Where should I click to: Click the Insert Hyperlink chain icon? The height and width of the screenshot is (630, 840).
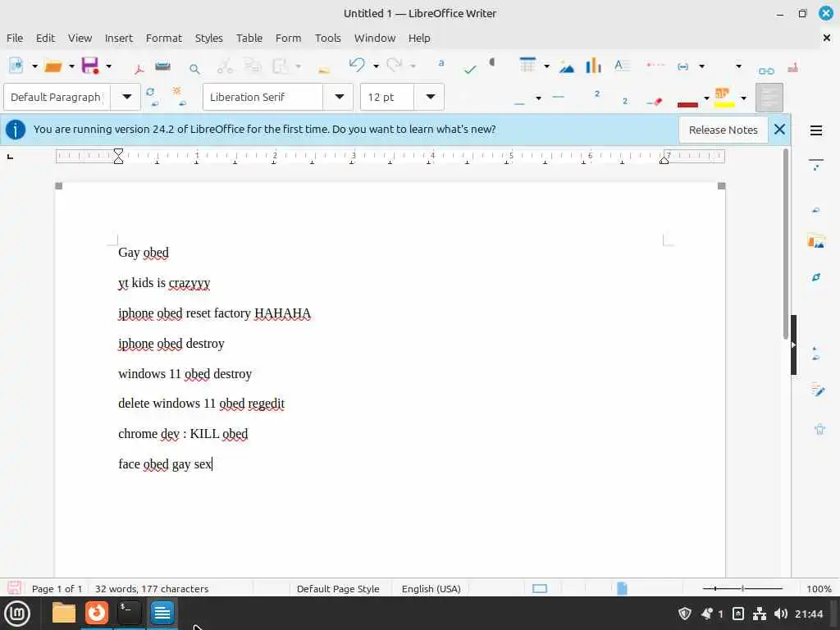(x=766, y=71)
